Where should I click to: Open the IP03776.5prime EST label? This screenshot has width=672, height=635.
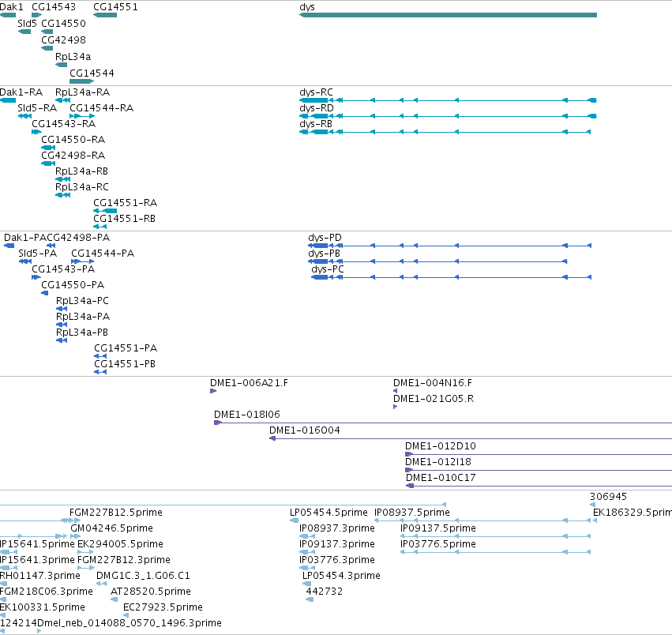pyautogui.click(x=438, y=544)
